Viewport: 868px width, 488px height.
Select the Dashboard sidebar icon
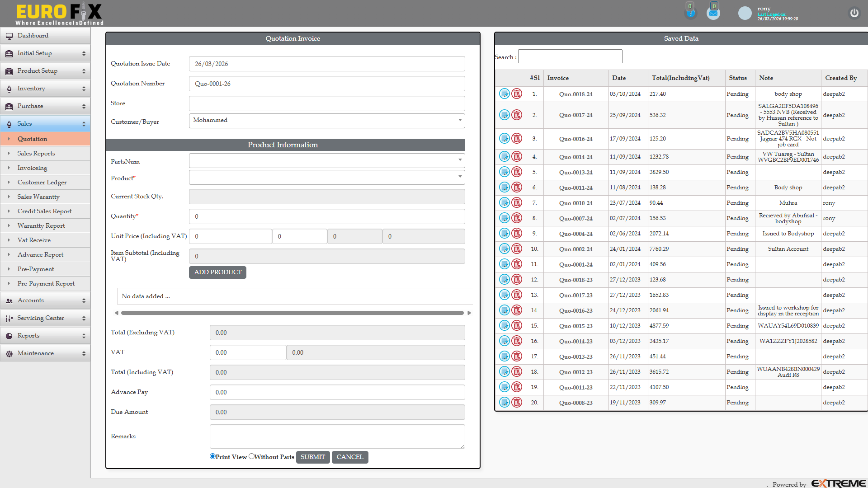(9, 35)
